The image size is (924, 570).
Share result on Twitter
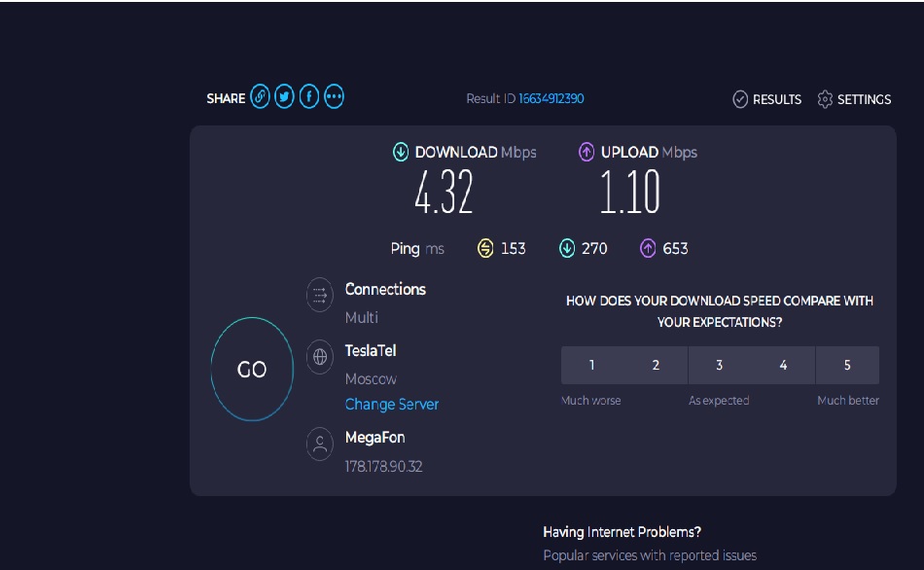(285, 96)
